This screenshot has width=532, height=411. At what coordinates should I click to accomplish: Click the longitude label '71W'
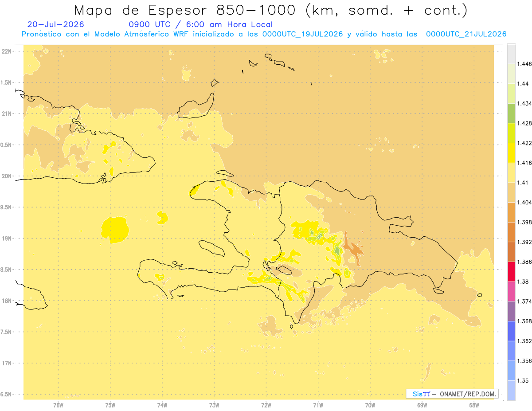tap(318, 405)
